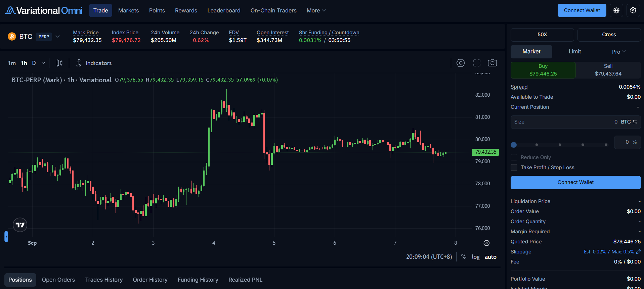
Task: Open the settings gear in the header
Action: (x=633, y=10)
